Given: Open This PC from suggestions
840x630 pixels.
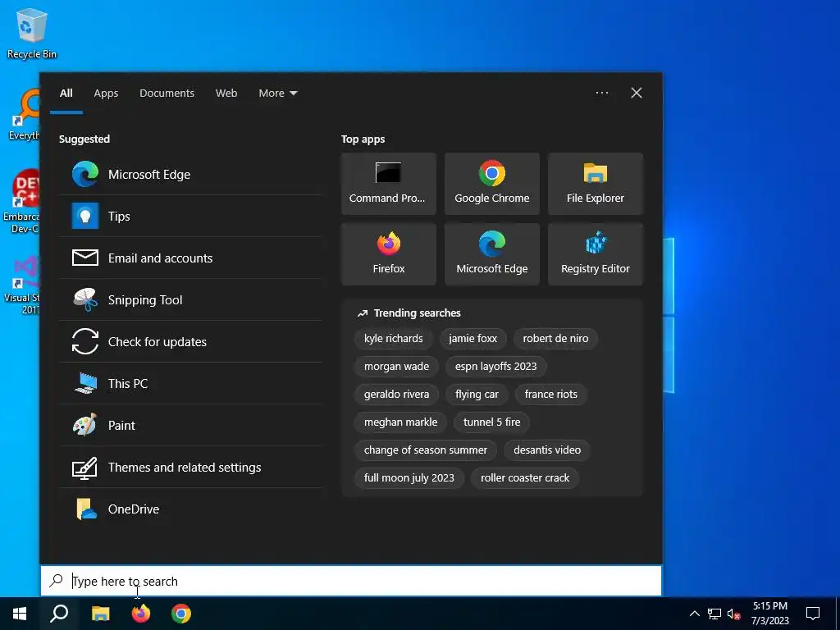Looking at the screenshot, I should pos(190,383).
